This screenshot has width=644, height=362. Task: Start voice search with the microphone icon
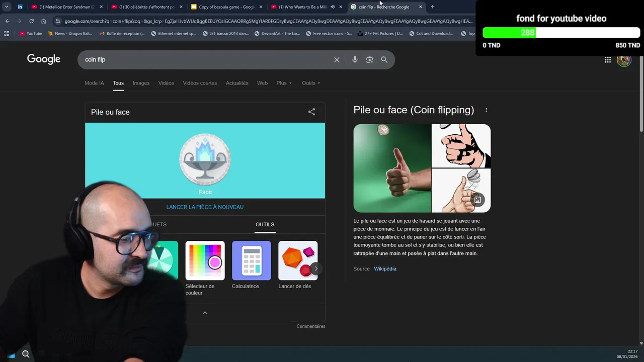[355, 60]
